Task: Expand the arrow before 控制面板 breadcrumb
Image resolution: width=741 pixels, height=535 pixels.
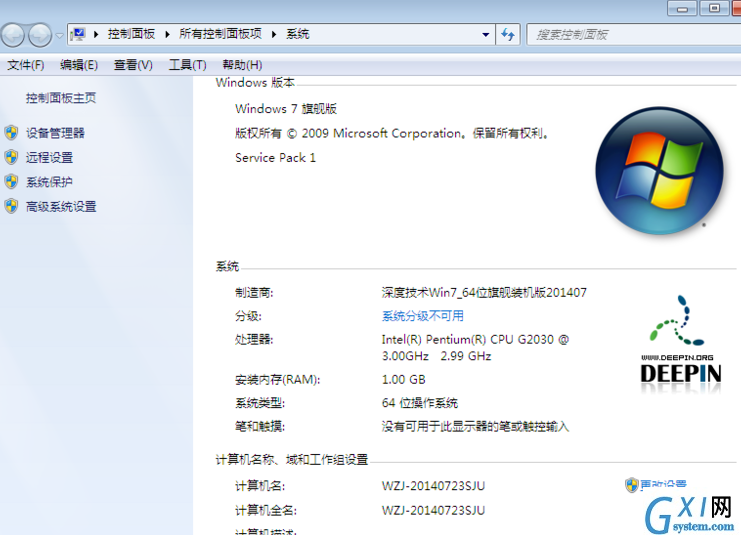Action: point(96,34)
